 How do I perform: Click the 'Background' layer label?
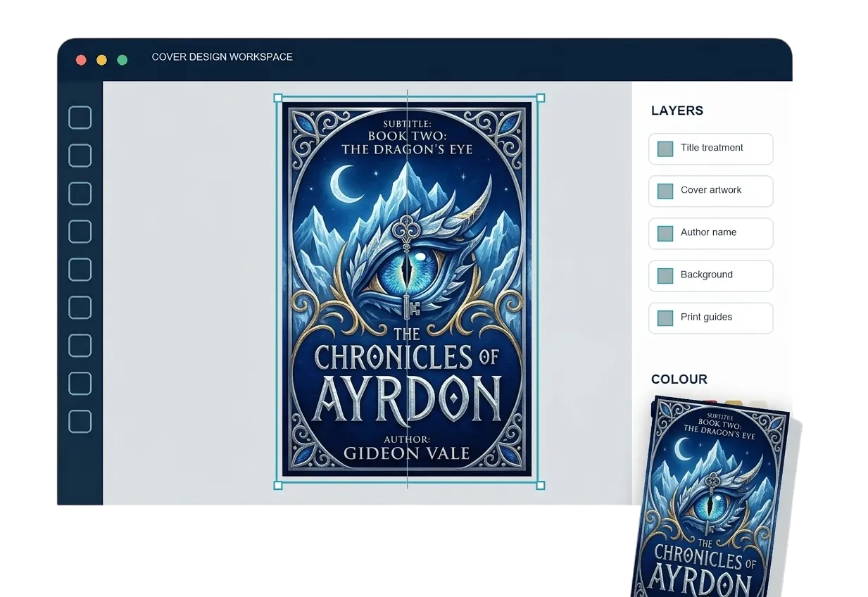click(x=707, y=275)
